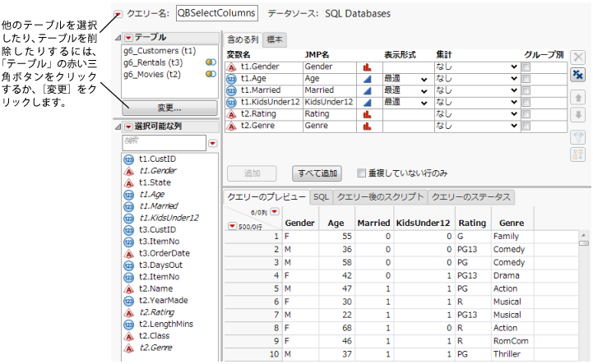Click the KidsUnder12 column header in preview

(424, 223)
